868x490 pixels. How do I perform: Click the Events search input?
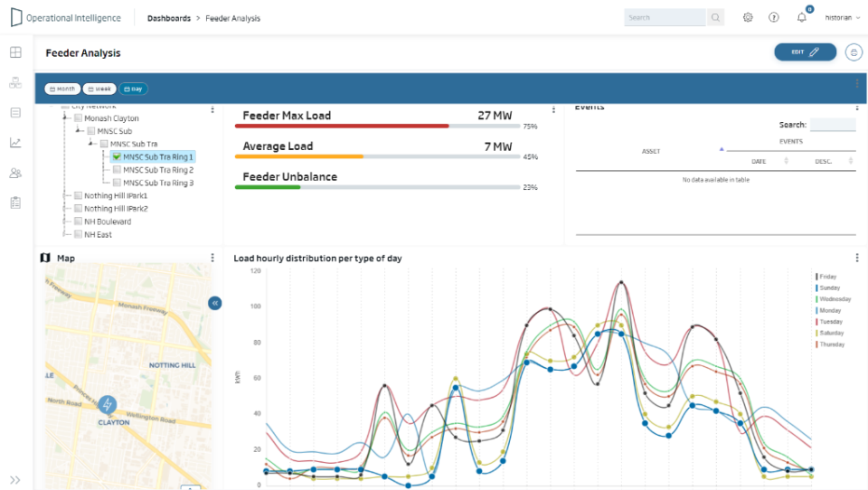point(833,125)
